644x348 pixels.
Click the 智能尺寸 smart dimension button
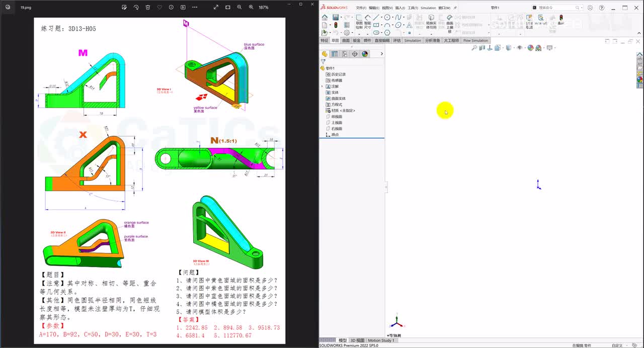(368, 21)
